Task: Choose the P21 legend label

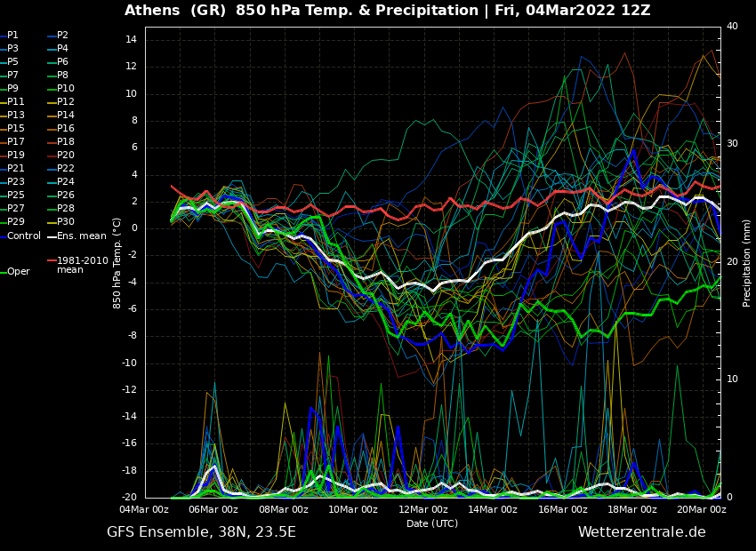Action: coord(15,169)
